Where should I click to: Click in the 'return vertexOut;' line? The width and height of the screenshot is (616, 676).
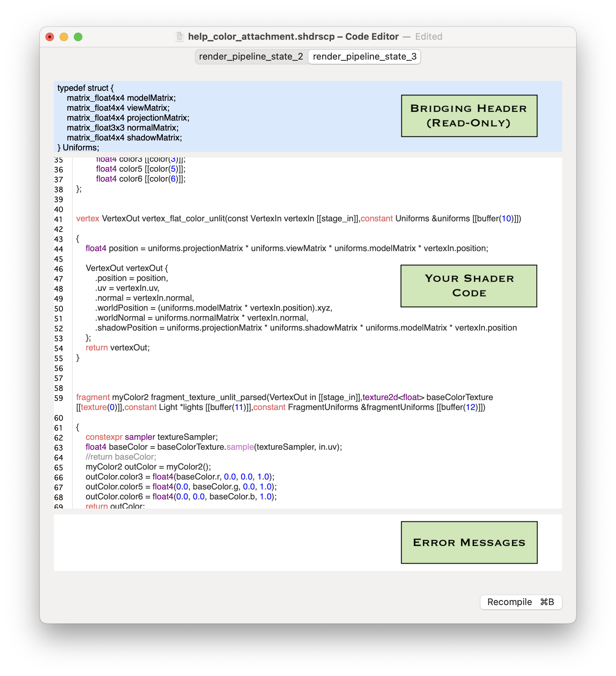click(118, 348)
